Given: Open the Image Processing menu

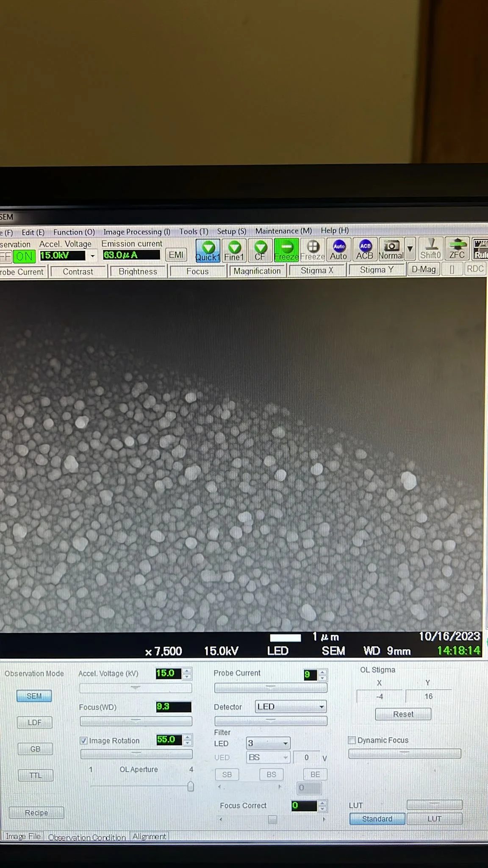Looking at the screenshot, I should (137, 232).
